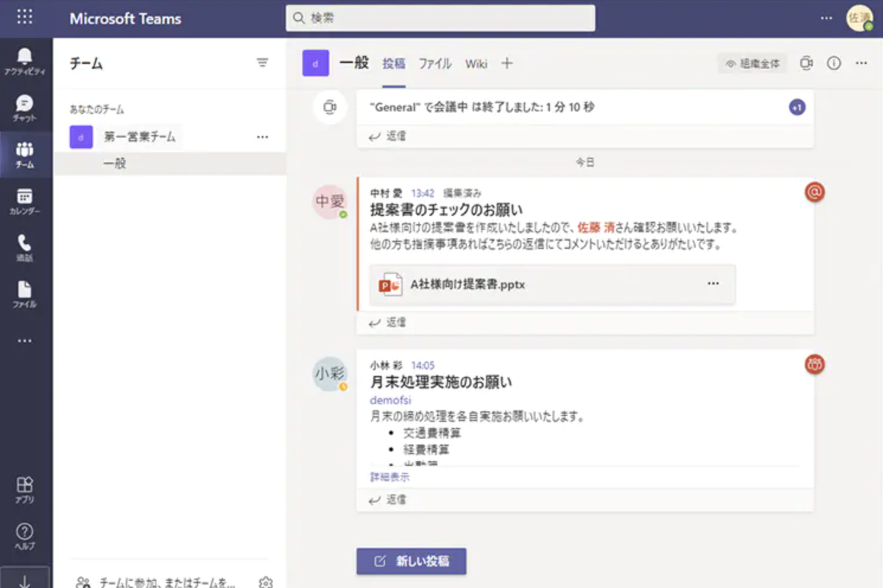Click the 佐藤 清 mention in the post
The height and width of the screenshot is (588, 883).
point(596,228)
